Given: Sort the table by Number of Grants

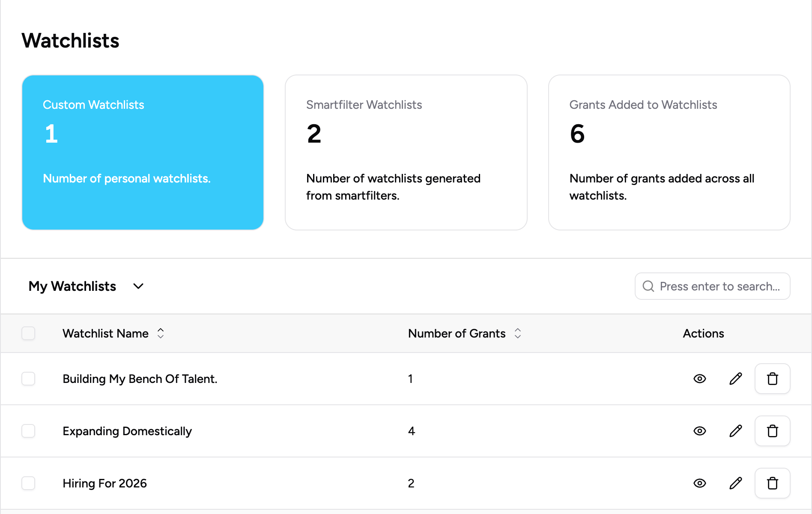Looking at the screenshot, I should point(518,333).
